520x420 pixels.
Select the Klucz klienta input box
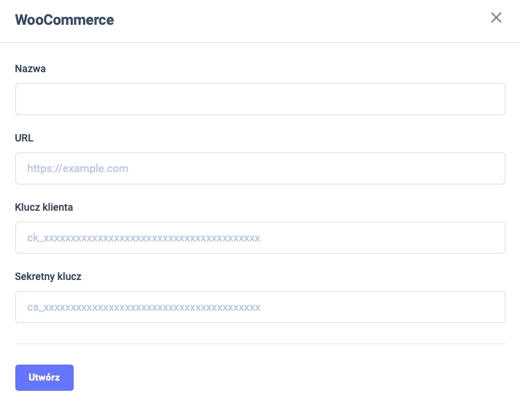pyautogui.click(x=260, y=238)
